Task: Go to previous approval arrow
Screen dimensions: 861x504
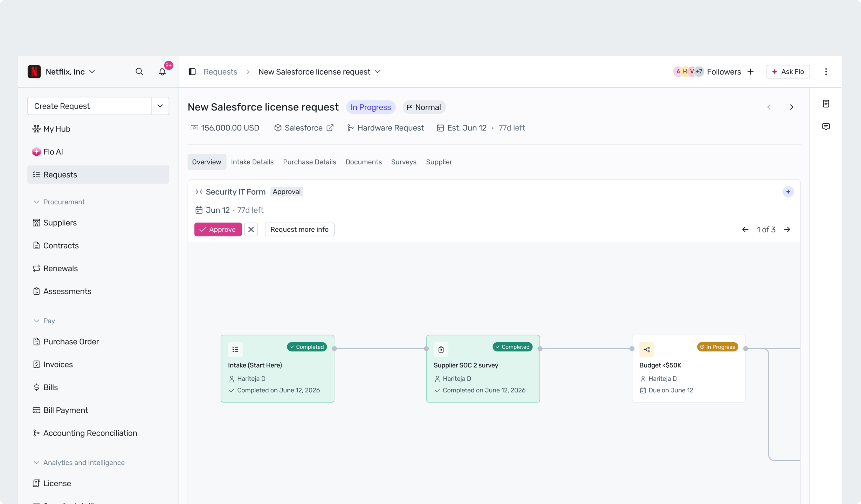Action: click(745, 230)
